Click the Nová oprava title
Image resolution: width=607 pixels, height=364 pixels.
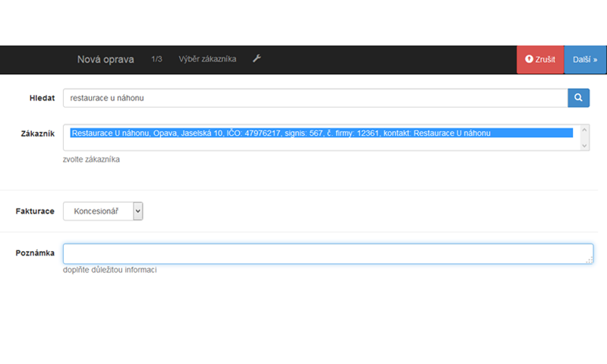click(105, 59)
